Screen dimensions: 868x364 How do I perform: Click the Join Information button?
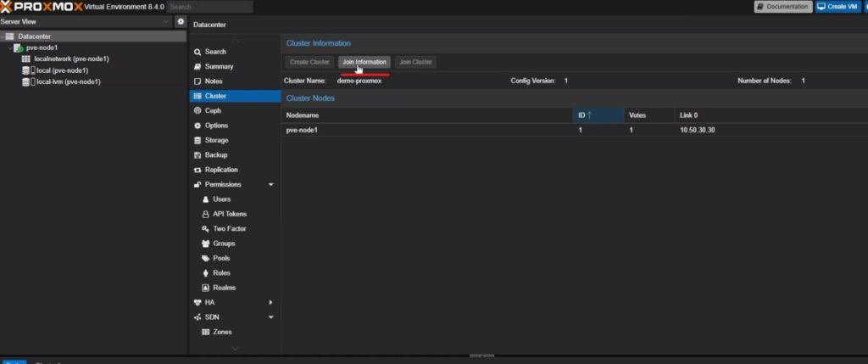click(364, 62)
